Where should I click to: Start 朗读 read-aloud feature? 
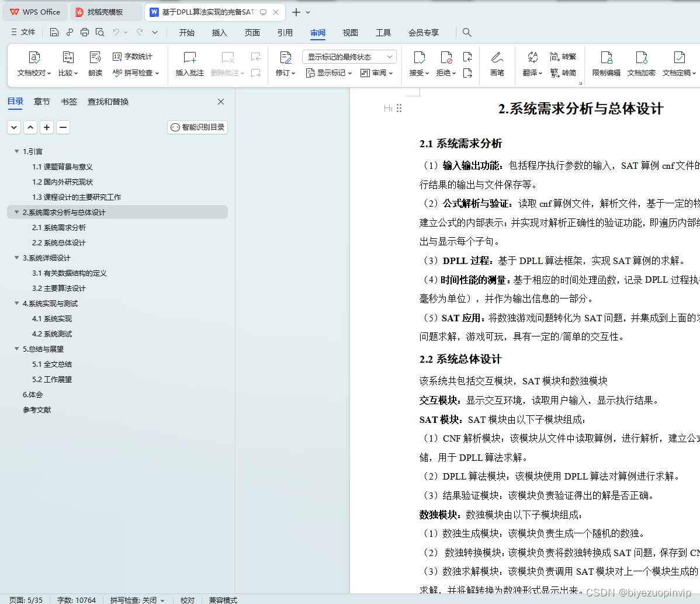click(x=95, y=64)
